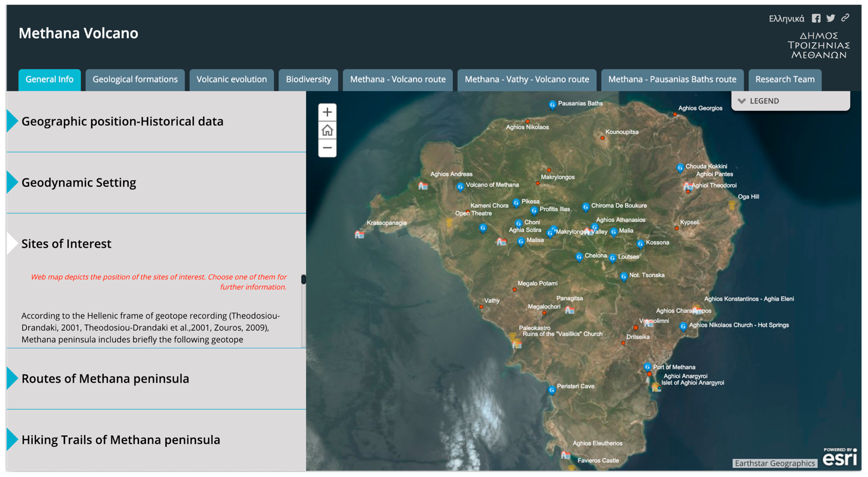Collapse the Sites of Interest section
Viewport: 868px width, 477px height.
tap(66, 244)
